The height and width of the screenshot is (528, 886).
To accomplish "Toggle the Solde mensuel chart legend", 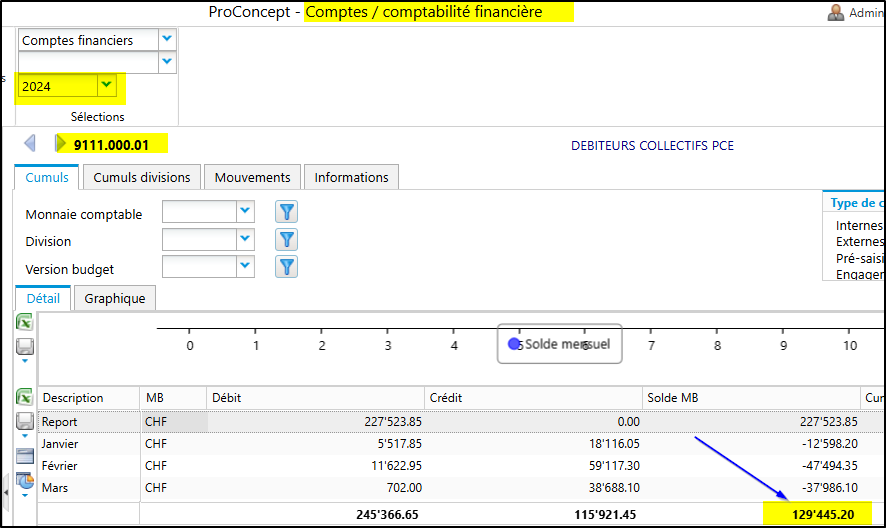I will tap(559, 344).
